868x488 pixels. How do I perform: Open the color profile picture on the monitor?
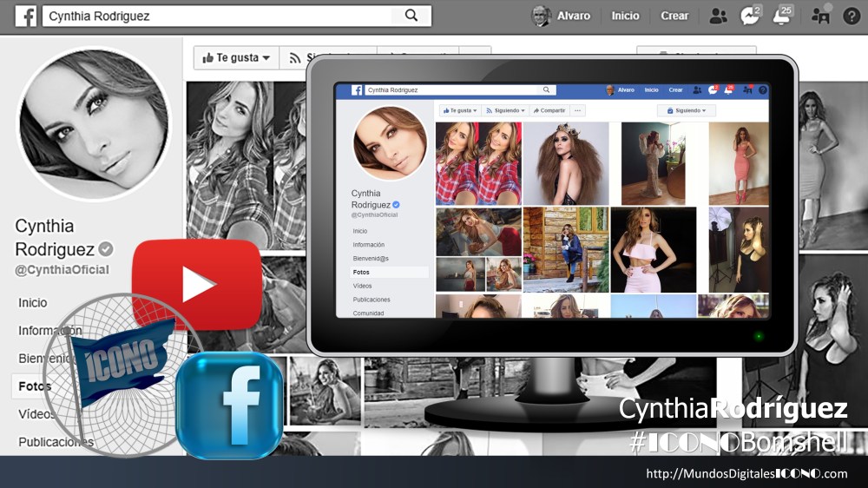(x=391, y=143)
